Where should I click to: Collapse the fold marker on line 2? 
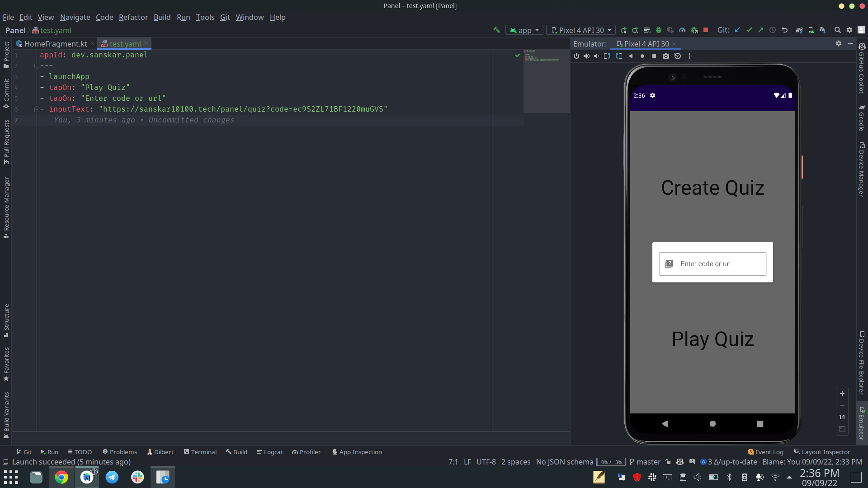[37, 66]
